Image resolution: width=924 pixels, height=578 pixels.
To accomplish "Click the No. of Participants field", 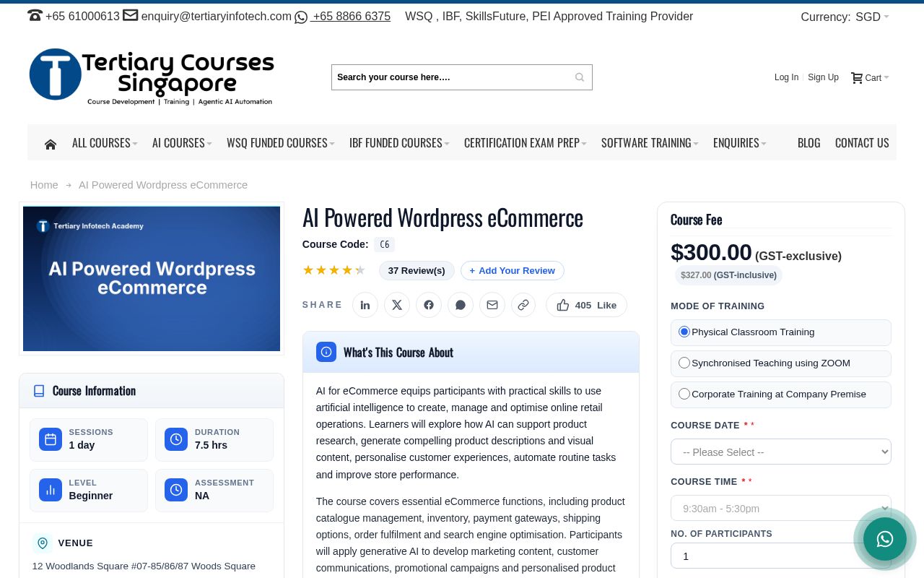I will coord(781,556).
